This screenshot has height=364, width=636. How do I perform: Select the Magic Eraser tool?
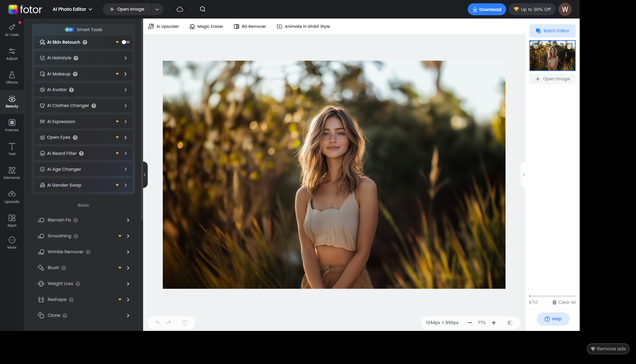(206, 26)
